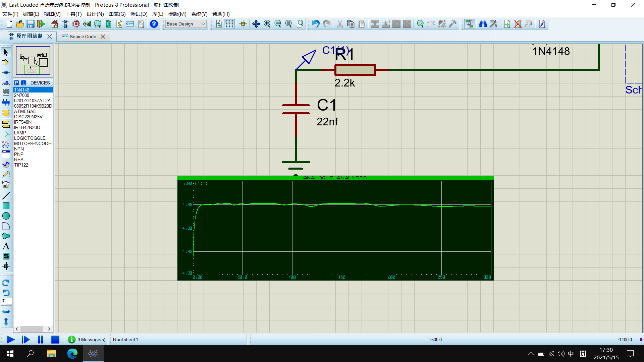This screenshot has height=362, width=644.
Task: Click the Home Page icon
Action: click(x=55, y=24)
